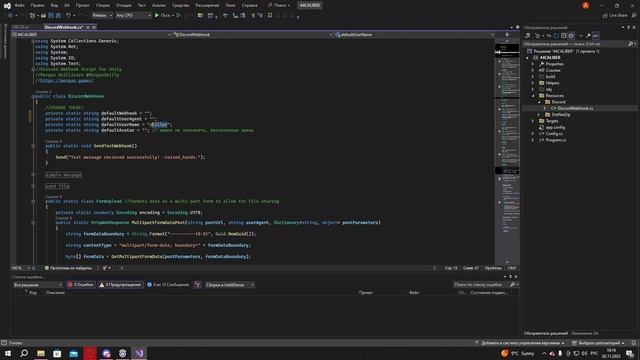
Task: Click Добавить в систему управления версиями button
Action: (x=520, y=343)
